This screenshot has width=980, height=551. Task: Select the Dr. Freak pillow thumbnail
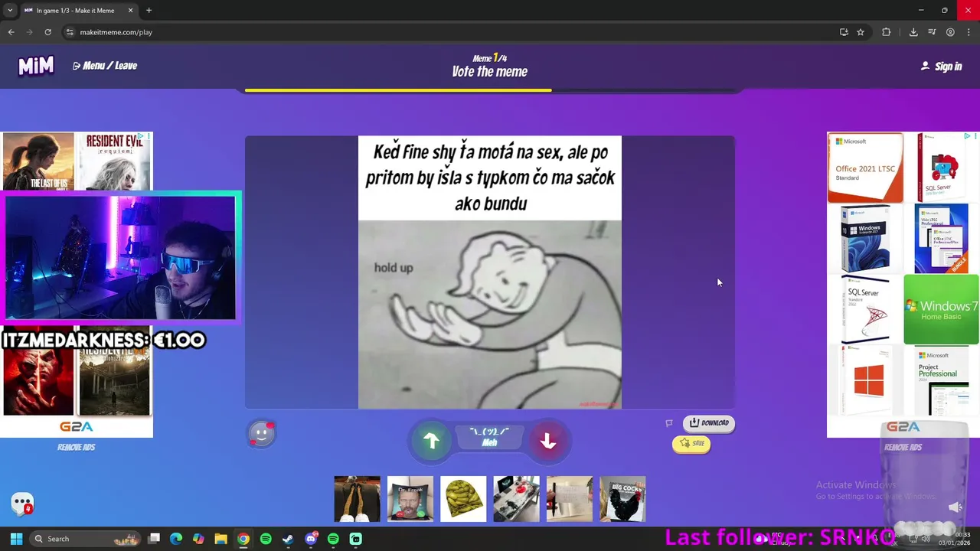(410, 499)
